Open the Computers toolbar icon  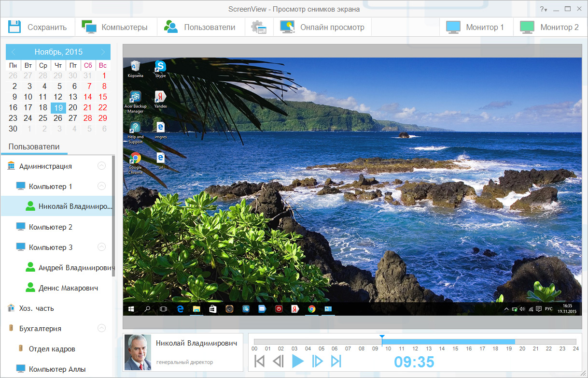(89, 27)
